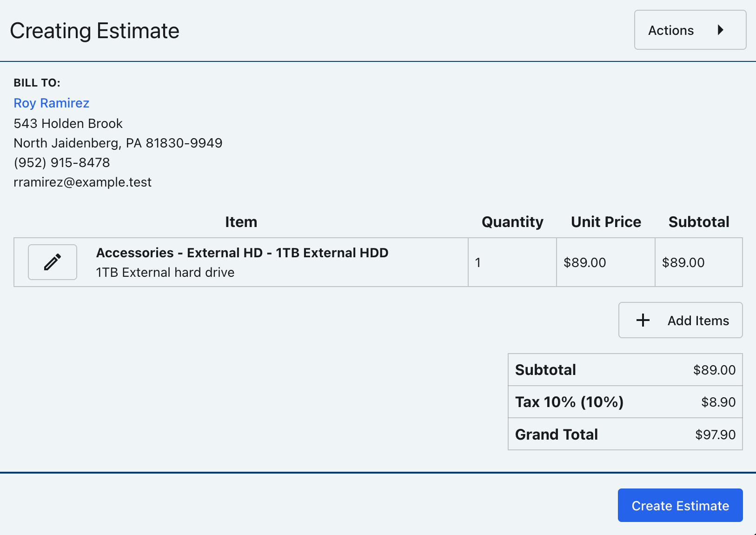This screenshot has width=756, height=535.
Task: Click the Creating Estimate heading
Action: (x=95, y=31)
